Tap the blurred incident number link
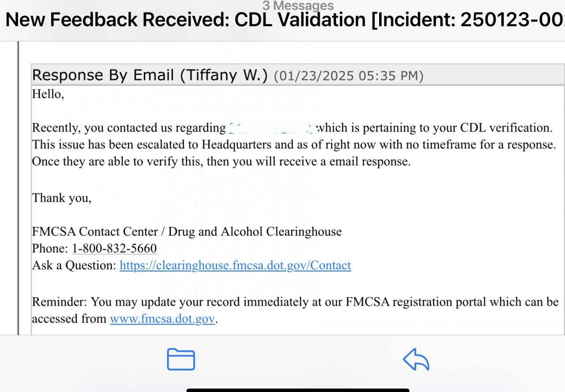Image resolution: width=565 pixels, height=392 pixels. 271,128
